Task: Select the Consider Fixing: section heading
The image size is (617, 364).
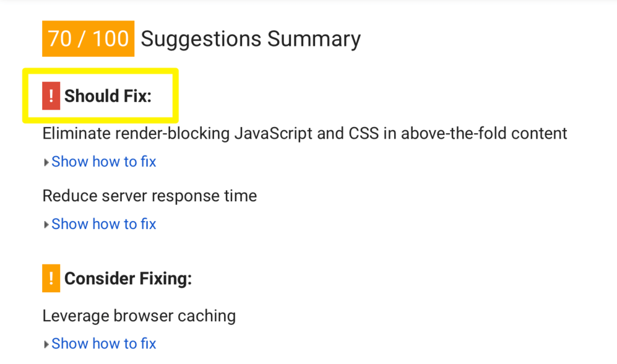Action: pos(128,278)
